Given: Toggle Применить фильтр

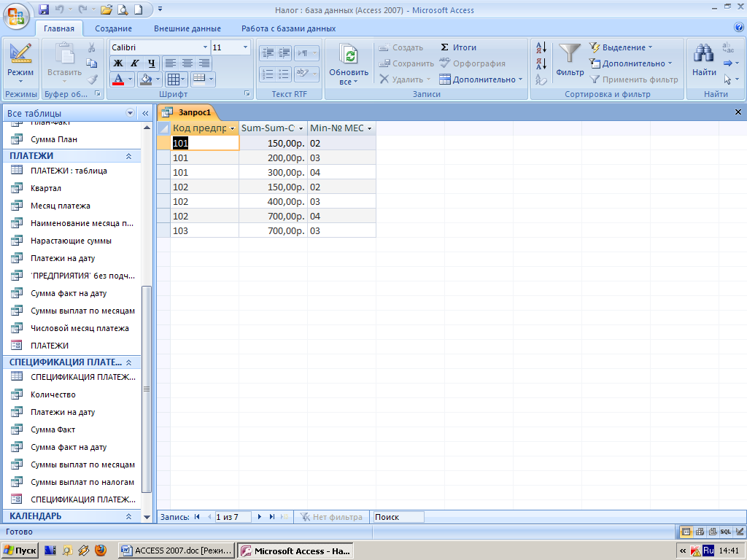Looking at the screenshot, I should [x=634, y=79].
